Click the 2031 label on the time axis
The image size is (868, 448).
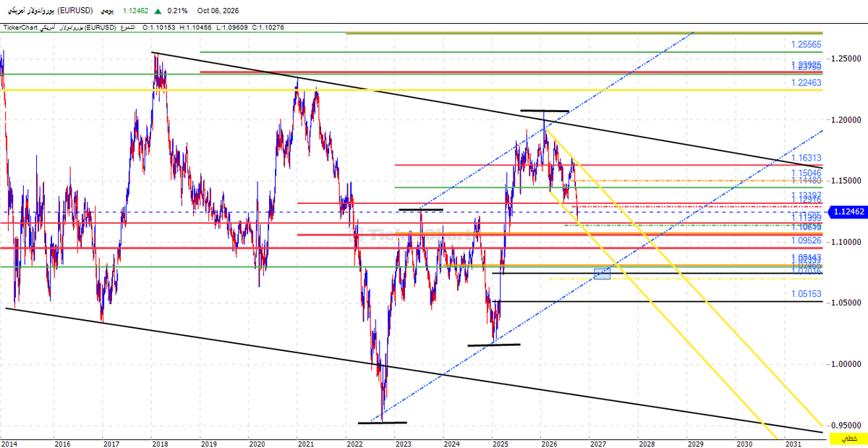[793, 443]
